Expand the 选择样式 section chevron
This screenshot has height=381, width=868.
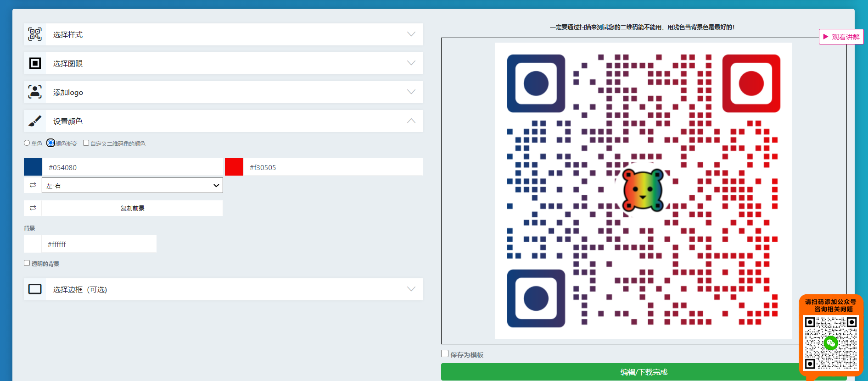point(411,34)
